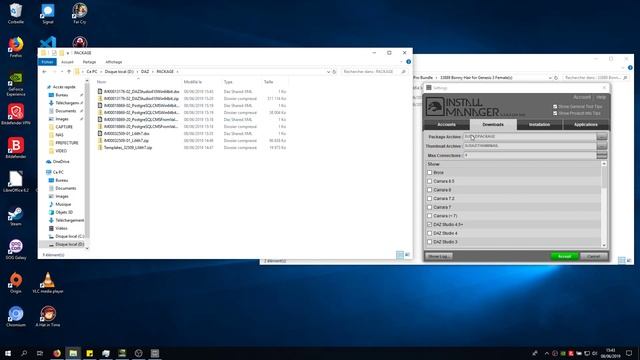Switch to Accounts tab in Install Manager
The width and height of the screenshot is (640, 360).
[x=447, y=124]
